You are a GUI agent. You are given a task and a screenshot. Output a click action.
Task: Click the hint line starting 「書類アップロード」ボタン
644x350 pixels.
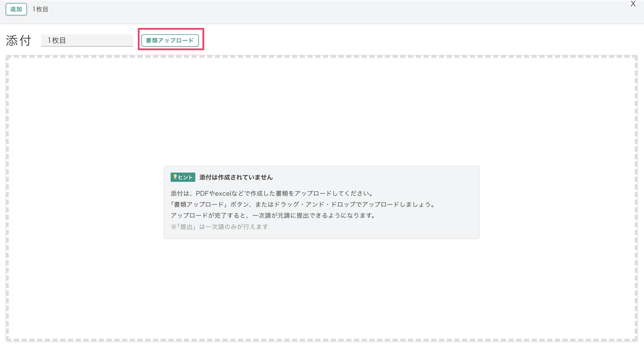point(302,204)
